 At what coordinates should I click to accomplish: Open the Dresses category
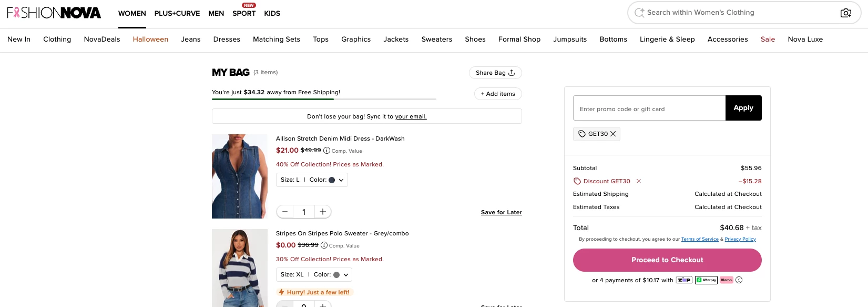coord(227,39)
